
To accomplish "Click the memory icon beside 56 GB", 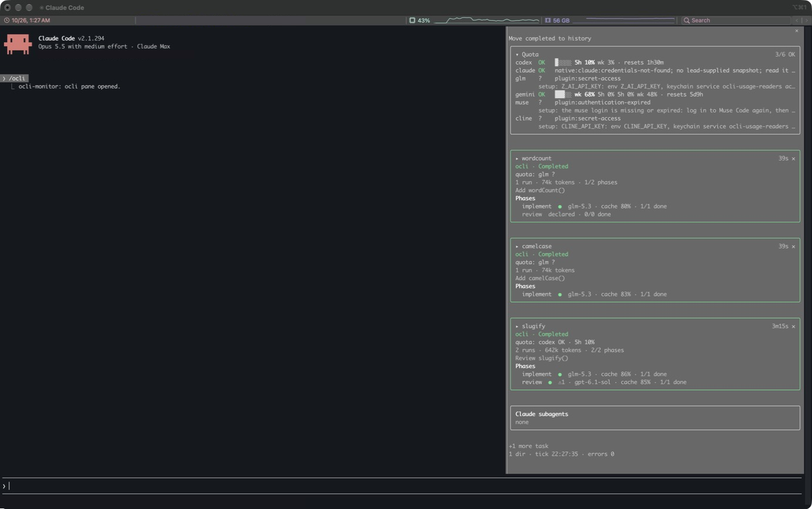I will (548, 21).
